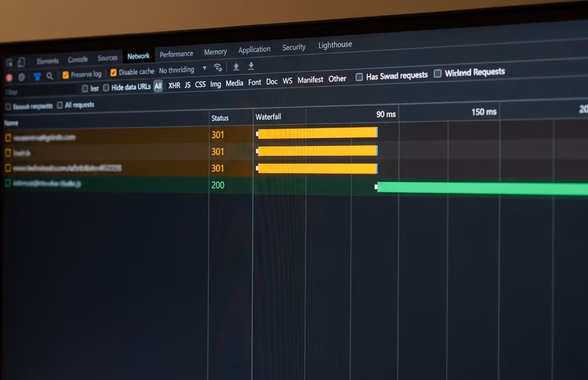The image size is (588, 380).
Task: Filter requests by XHR type
Action: pos(174,85)
